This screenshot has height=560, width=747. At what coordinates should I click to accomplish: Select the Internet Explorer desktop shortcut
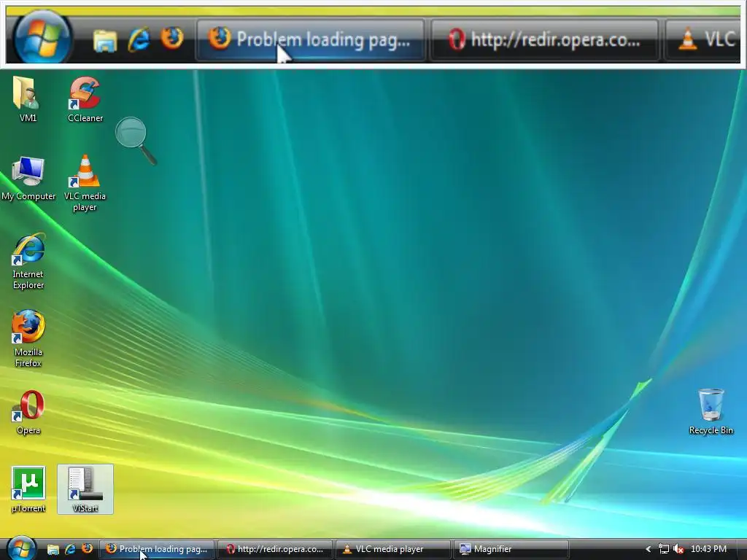tap(28, 262)
